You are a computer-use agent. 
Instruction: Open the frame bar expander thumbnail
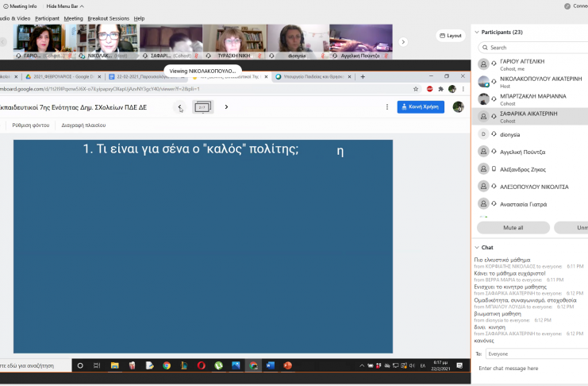pyautogui.click(x=202, y=107)
